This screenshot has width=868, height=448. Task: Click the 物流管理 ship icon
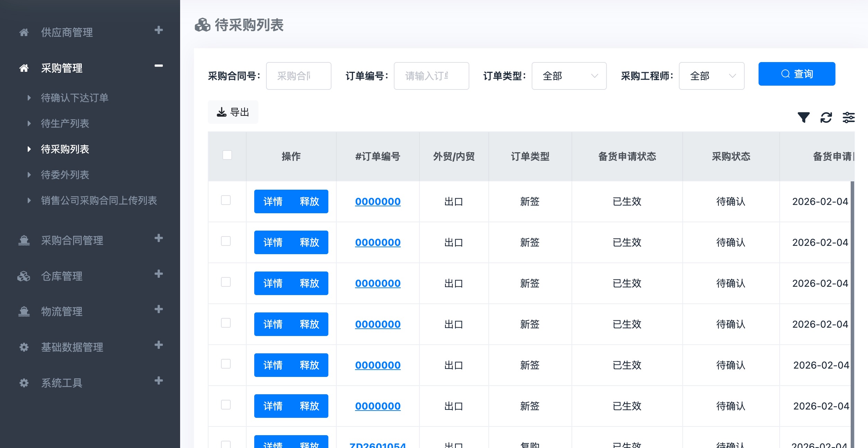point(24,312)
